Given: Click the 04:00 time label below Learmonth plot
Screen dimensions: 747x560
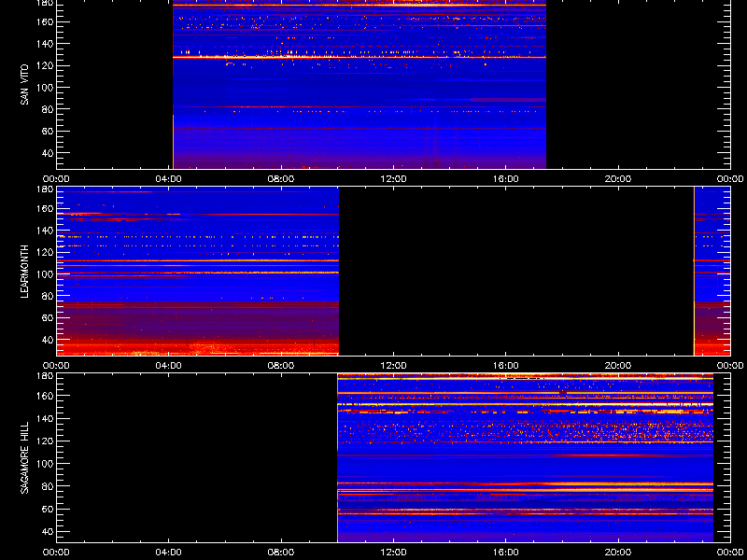Looking at the screenshot, I should point(169,366).
